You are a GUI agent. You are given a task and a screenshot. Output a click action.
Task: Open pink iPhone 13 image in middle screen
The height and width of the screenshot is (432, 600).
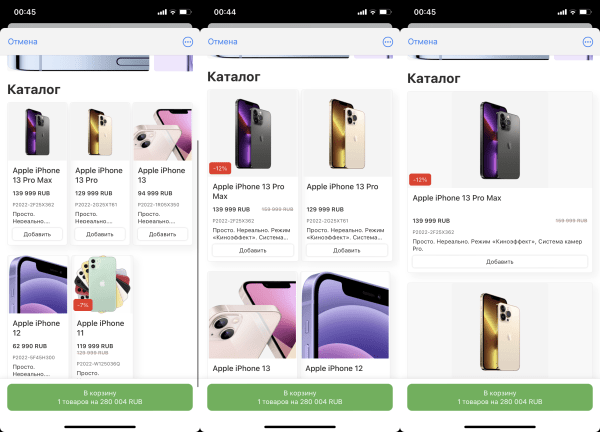click(x=252, y=315)
